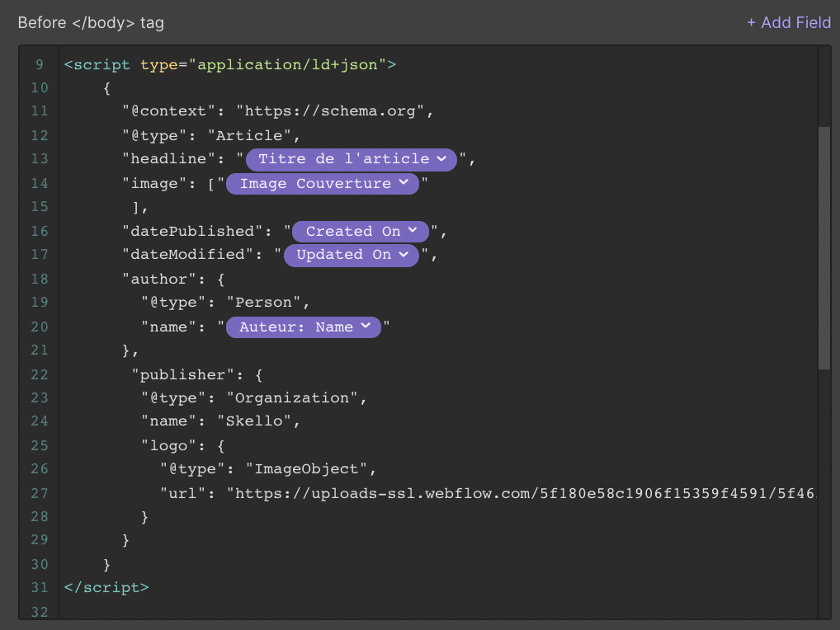Click the closing </script> tag on line 31

pos(106,588)
